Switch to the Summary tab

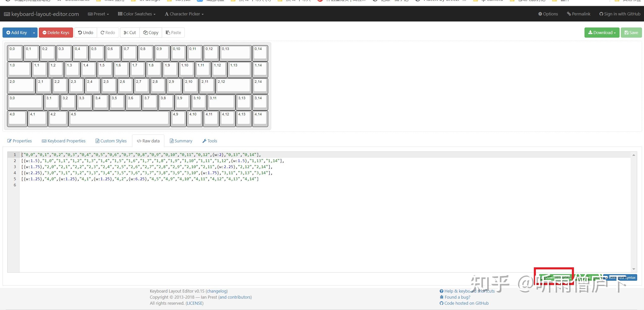181,141
